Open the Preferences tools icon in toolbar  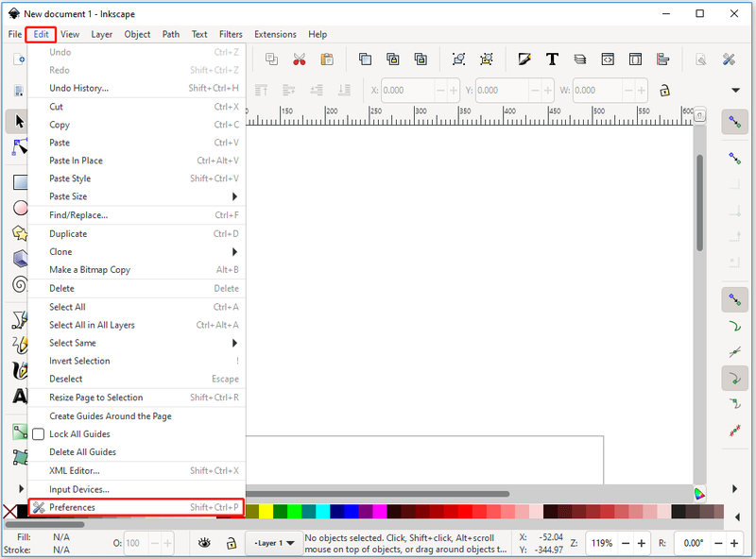tap(729, 59)
